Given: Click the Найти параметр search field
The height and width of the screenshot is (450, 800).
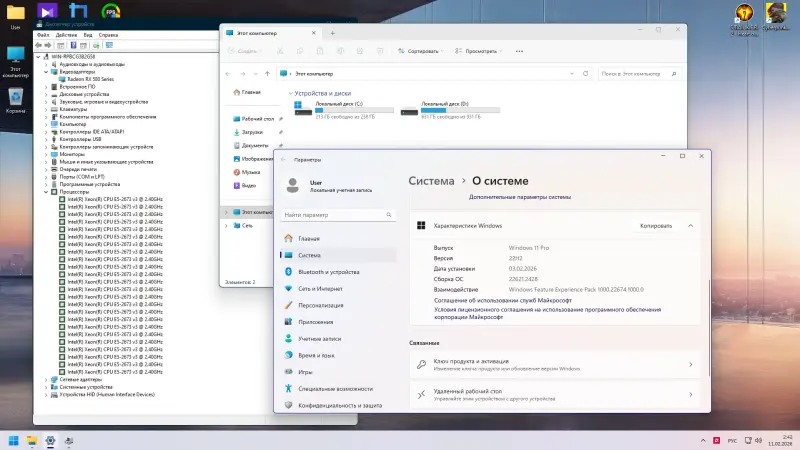Looking at the screenshot, I should (x=335, y=215).
